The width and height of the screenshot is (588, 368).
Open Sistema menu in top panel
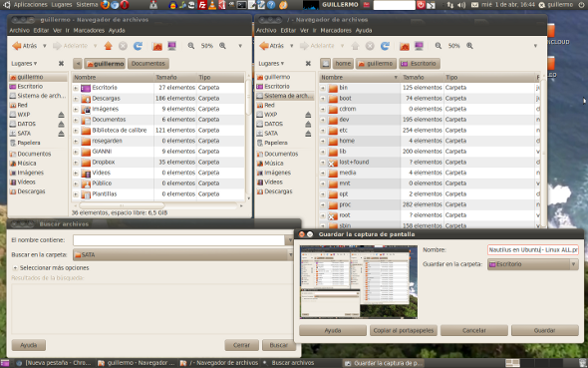pos(87,5)
